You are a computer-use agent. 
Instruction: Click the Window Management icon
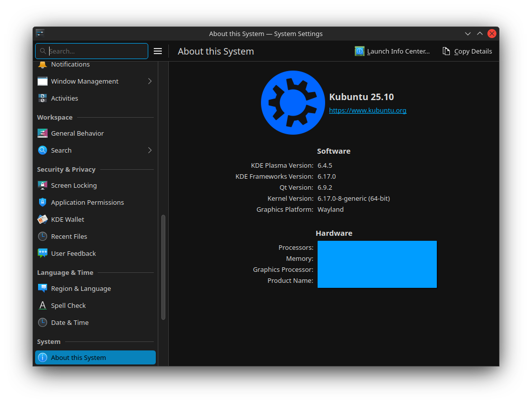point(43,82)
